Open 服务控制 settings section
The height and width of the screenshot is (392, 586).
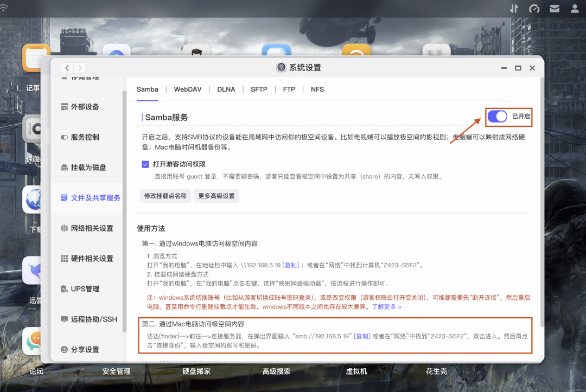pyautogui.click(x=85, y=137)
